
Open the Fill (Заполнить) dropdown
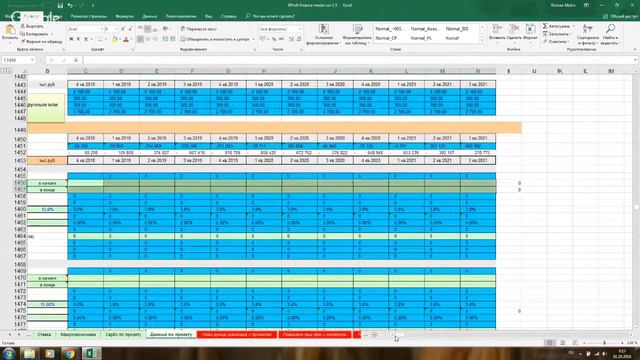coord(558,34)
